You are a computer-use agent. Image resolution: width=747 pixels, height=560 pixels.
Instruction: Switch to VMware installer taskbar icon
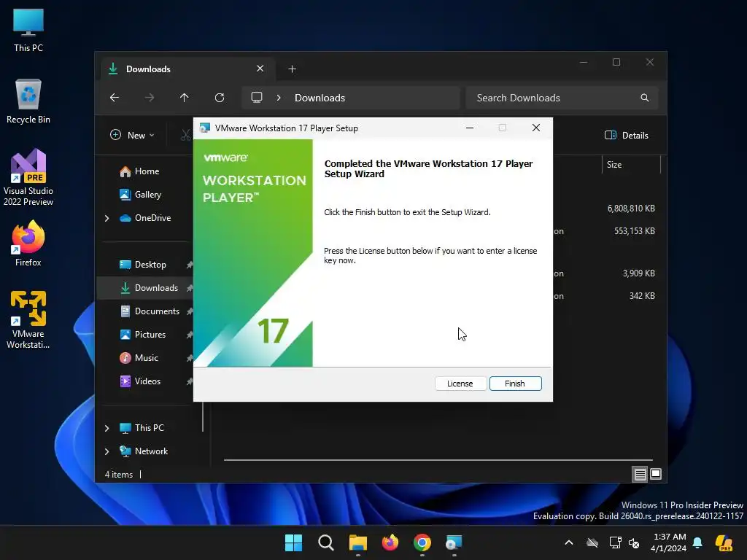[x=454, y=542]
